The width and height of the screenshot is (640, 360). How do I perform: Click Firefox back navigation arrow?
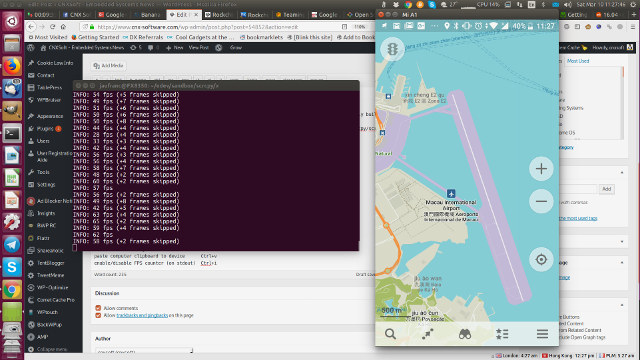[31, 27]
